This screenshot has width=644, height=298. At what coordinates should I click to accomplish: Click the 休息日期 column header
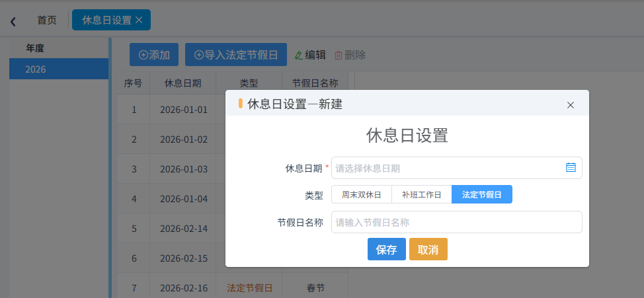pyautogui.click(x=182, y=83)
